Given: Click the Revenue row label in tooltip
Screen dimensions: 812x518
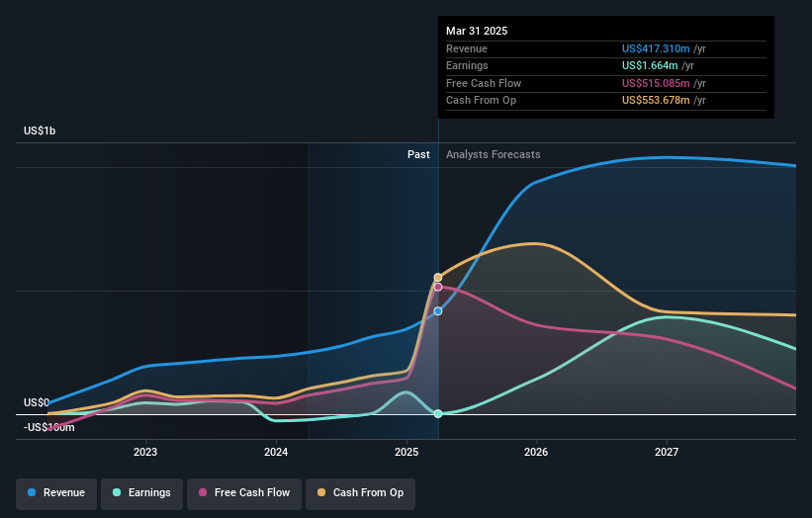Looking at the screenshot, I should 467,48.
